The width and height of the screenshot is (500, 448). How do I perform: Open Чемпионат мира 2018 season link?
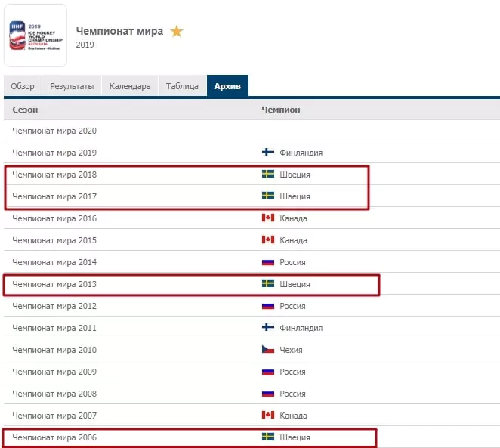pos(54,175)
